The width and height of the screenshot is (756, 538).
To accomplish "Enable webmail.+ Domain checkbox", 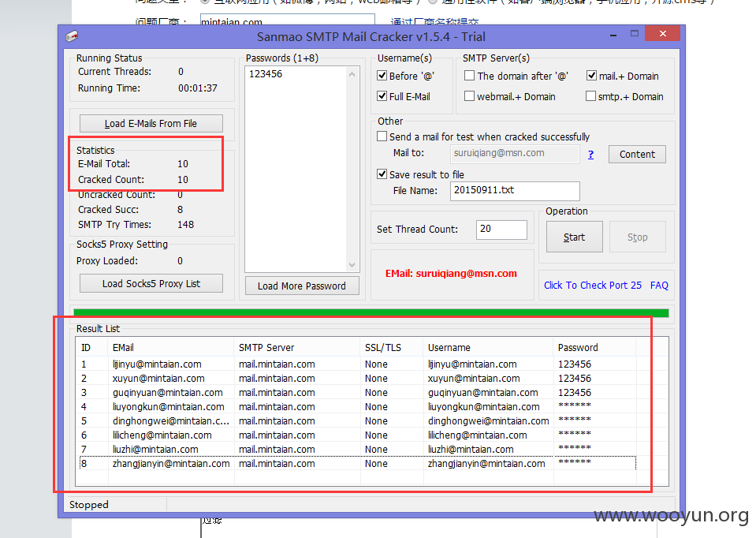I will [x=469, y=96].
